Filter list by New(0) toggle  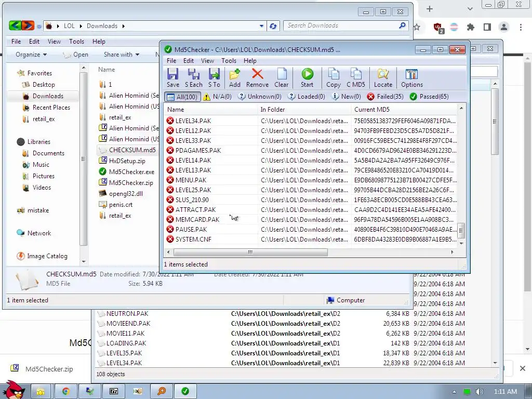point(346,97)
